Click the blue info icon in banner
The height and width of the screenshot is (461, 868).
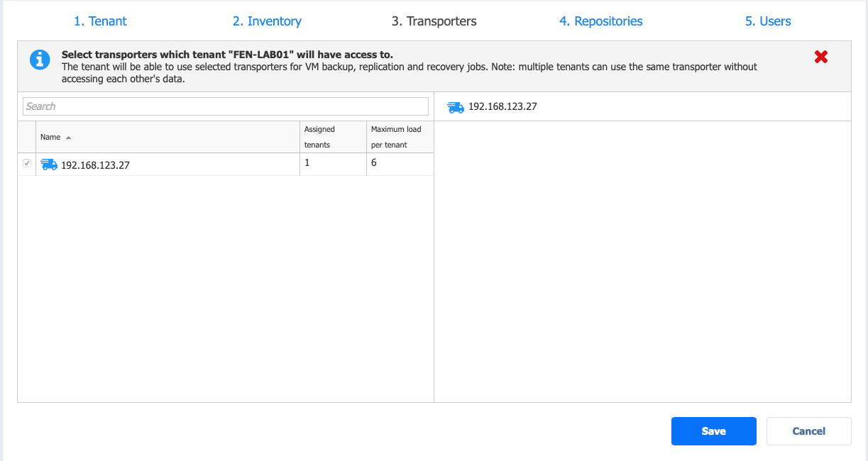[x=40, y=60]
